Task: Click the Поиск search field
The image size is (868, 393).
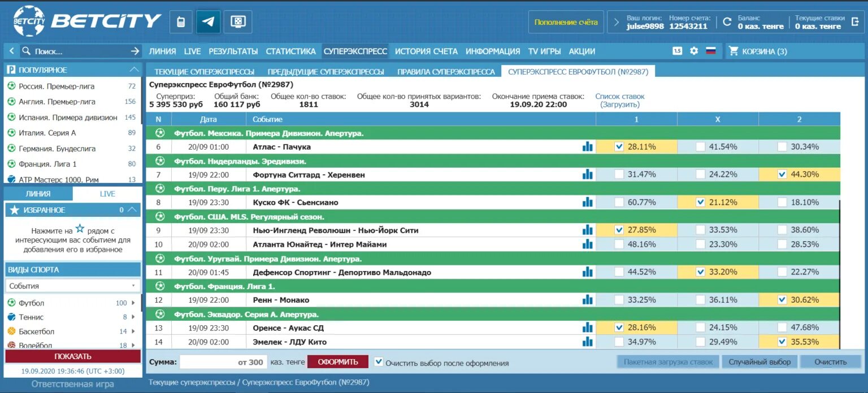Action: coord(79,51)
